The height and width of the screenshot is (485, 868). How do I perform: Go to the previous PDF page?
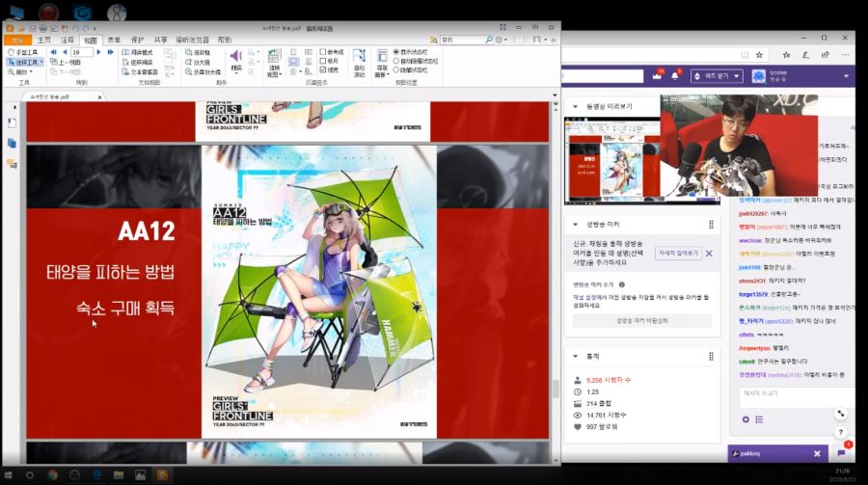[x=65, y=52]
